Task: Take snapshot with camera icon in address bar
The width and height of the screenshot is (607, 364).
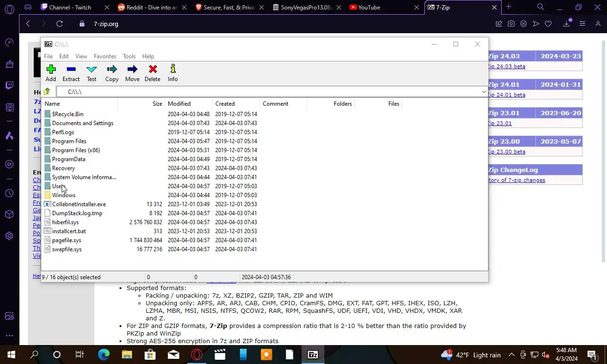Action: (511, 24)
